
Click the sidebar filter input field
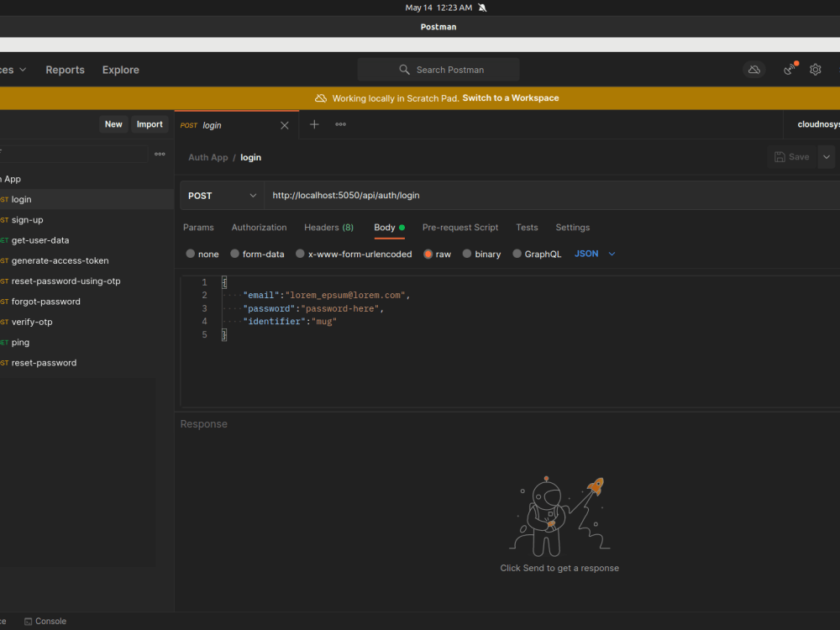pyautogui.click(x=73, y=154)
